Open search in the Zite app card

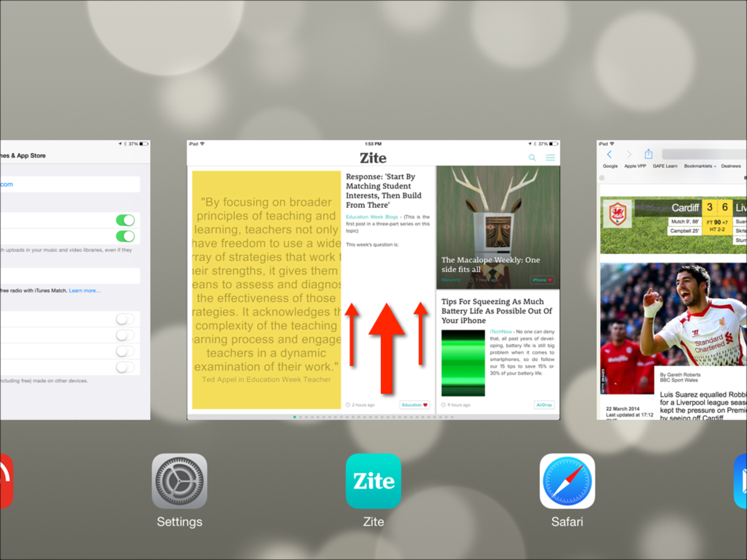[532, 157]
